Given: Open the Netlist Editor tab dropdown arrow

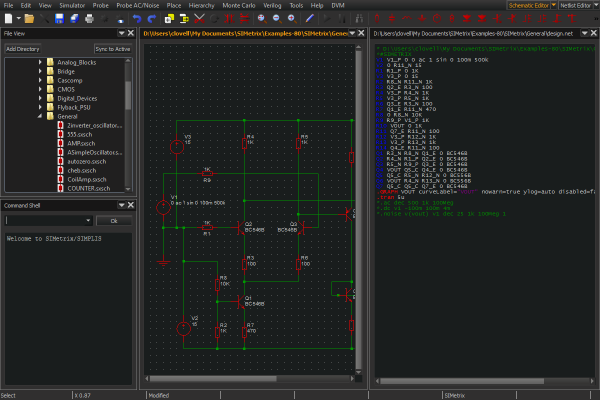Looking at the screenshot, I should coord(597,5).
